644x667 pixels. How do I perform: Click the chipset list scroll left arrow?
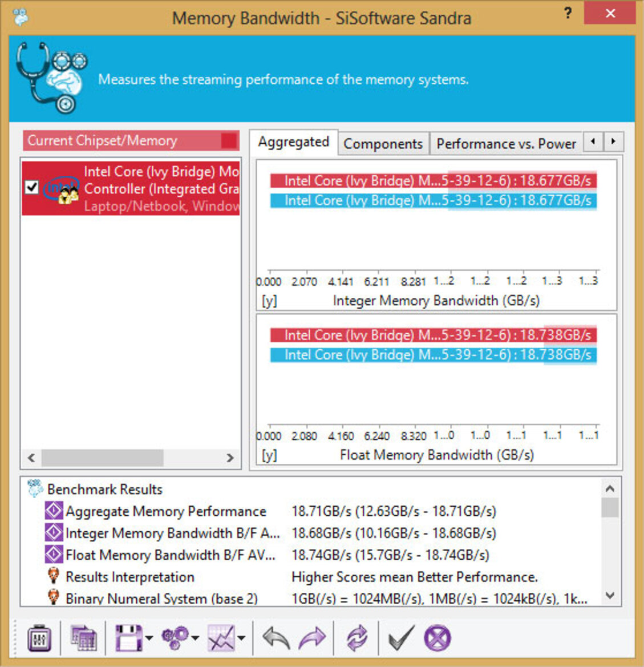(31, 458)
